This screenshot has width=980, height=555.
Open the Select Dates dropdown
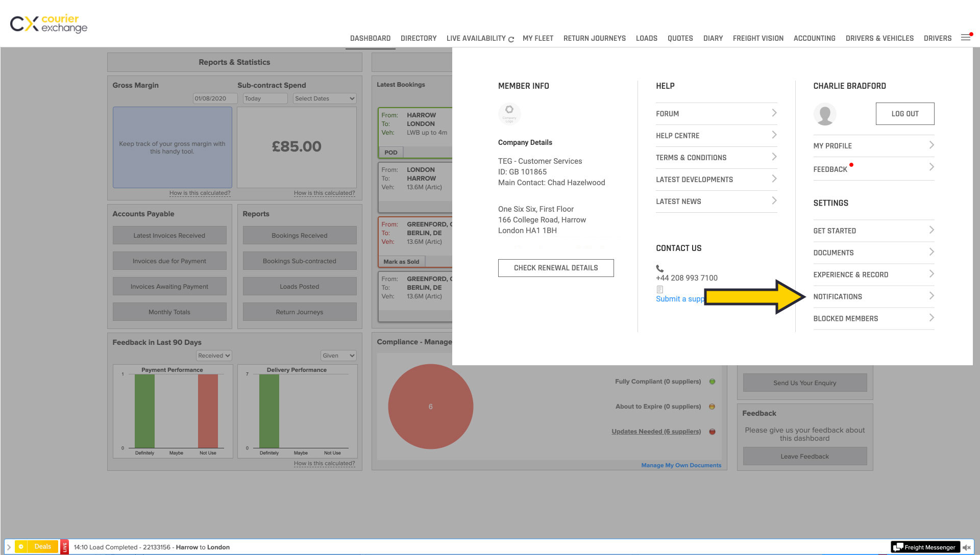point(325,98)
